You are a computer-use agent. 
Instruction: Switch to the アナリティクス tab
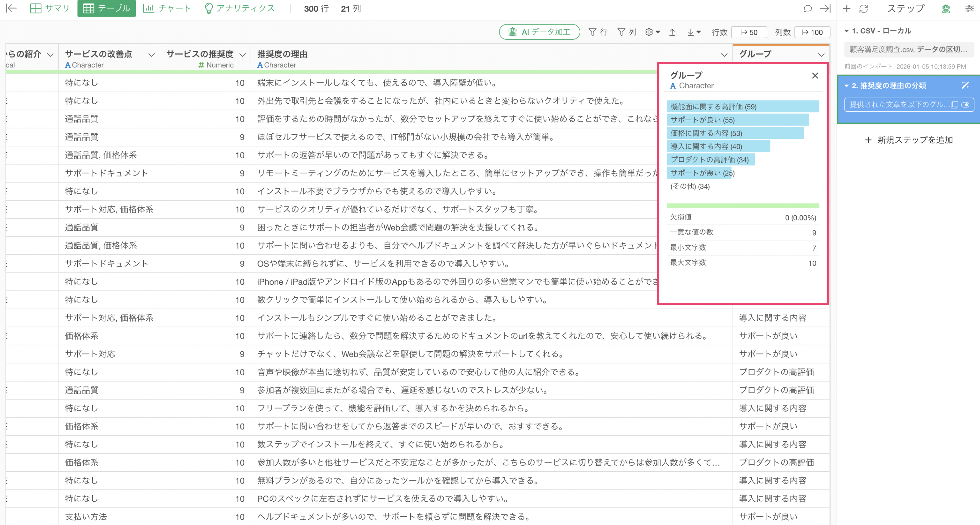tap(240, 8)
